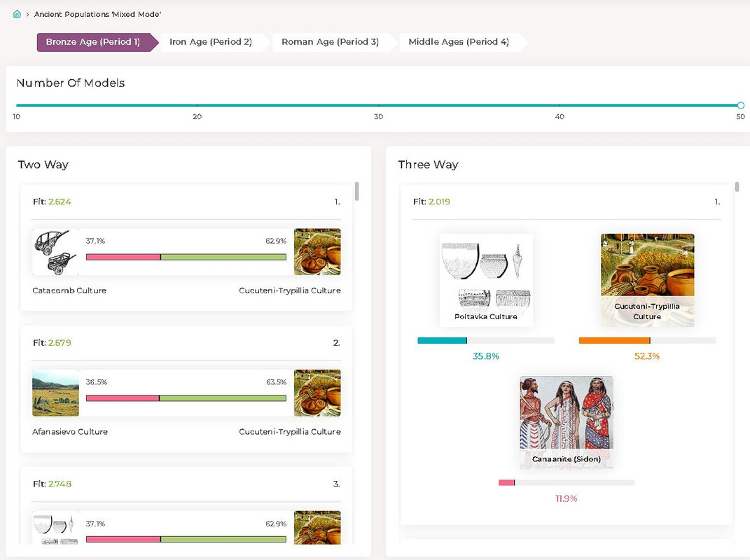Click 36.5% label in Afanasievo card
This screenshot has height=560, width=750.
coord(96,382)
